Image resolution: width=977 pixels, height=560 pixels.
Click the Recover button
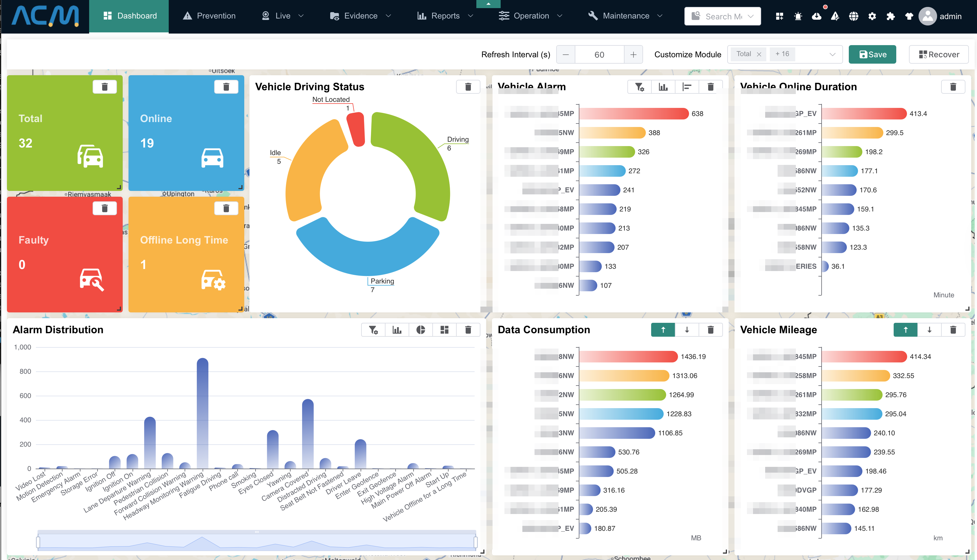click(x=939, y=54)
